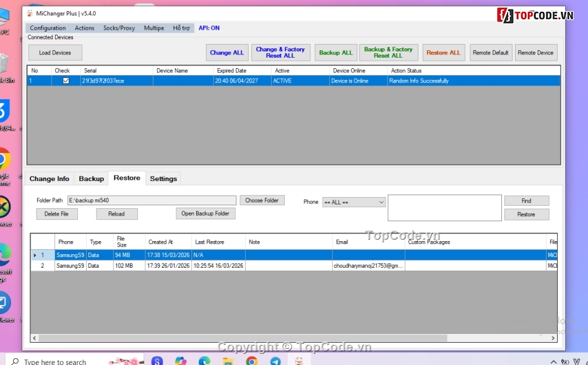Uncheck the device 21f3d97f2f037ece checkbox

tap(66, 81)
